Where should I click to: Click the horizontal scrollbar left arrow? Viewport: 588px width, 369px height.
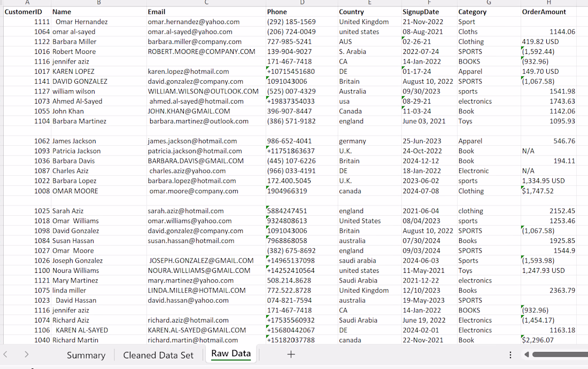[x=526, y=355]
